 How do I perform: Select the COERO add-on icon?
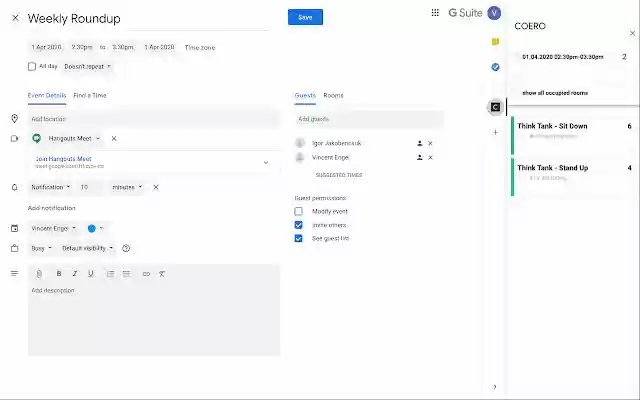495,107
